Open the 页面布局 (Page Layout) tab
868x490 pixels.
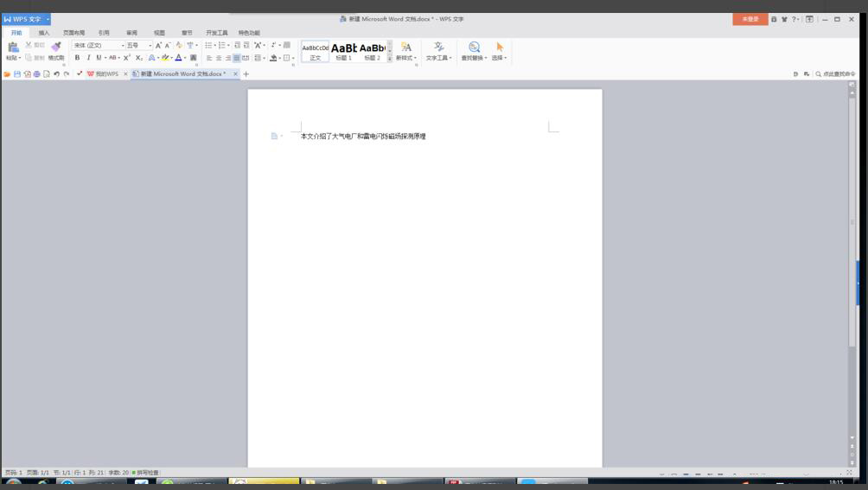74,33
